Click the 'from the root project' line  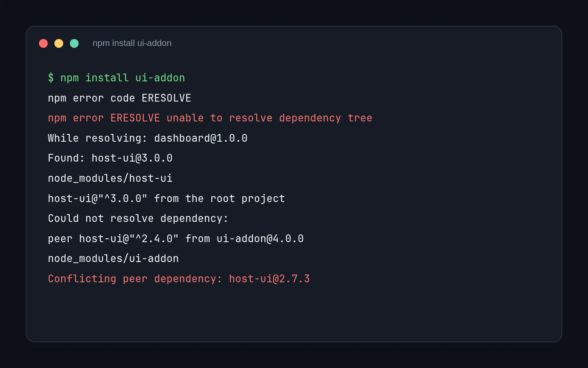(166, 199)
